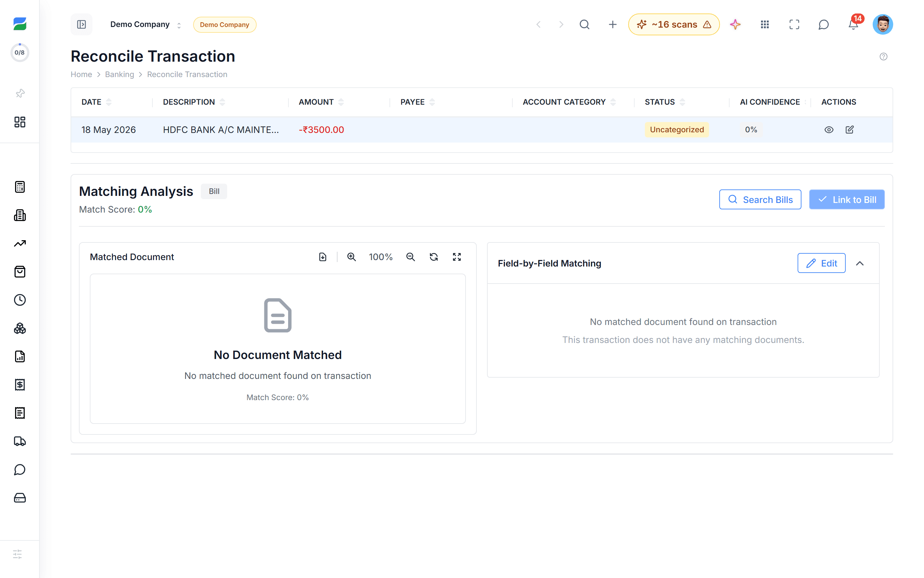
Task: Click the help question mark icon
Action: pos(884,57)
